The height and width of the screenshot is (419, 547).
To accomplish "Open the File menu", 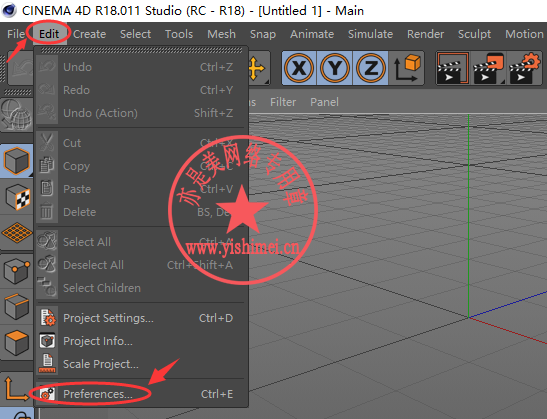I will click(16, 34).
